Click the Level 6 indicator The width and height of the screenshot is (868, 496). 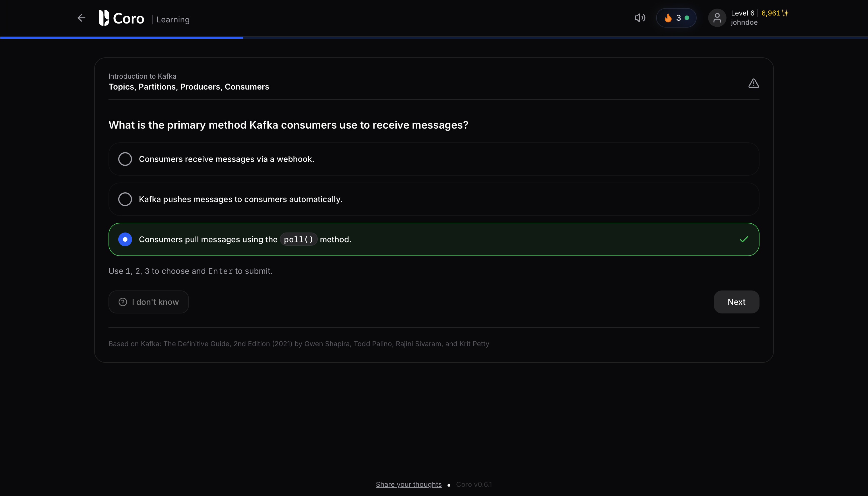click(x=742, y=13)
